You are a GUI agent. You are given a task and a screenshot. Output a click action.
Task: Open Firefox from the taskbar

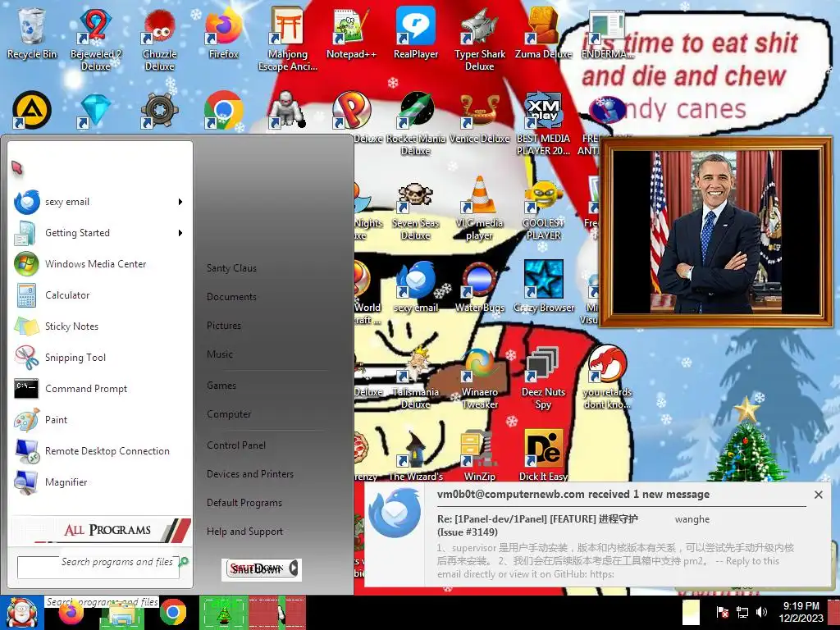click(71, 613)
